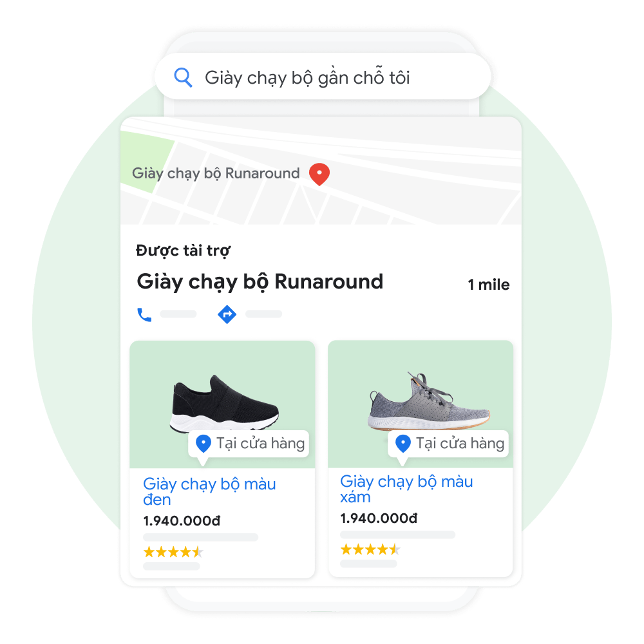This screenshot has height=644, width=644.
Task: Open the 'Giày chạy bộ màu đen' link
Action: (209, 491)
